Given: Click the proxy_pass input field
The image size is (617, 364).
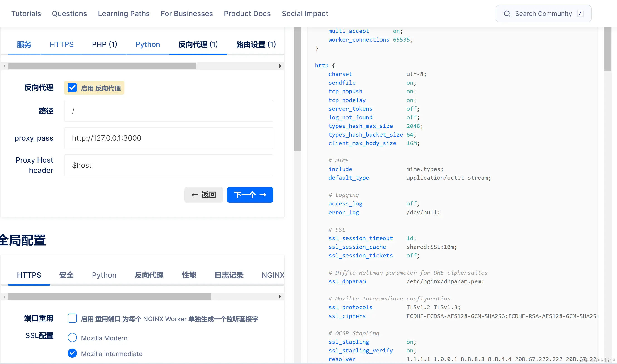Looking at the screenshot, I should point(168,138).
